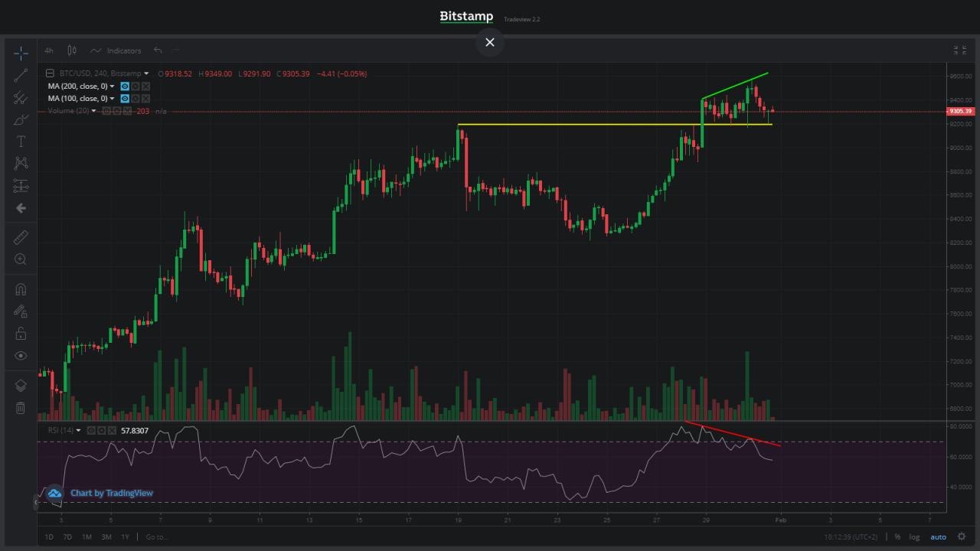Image resolution: width=980 pixels, height=551 pixels.
Task: Select the trend line drawing tool
Action: click(x=21, y=74)
